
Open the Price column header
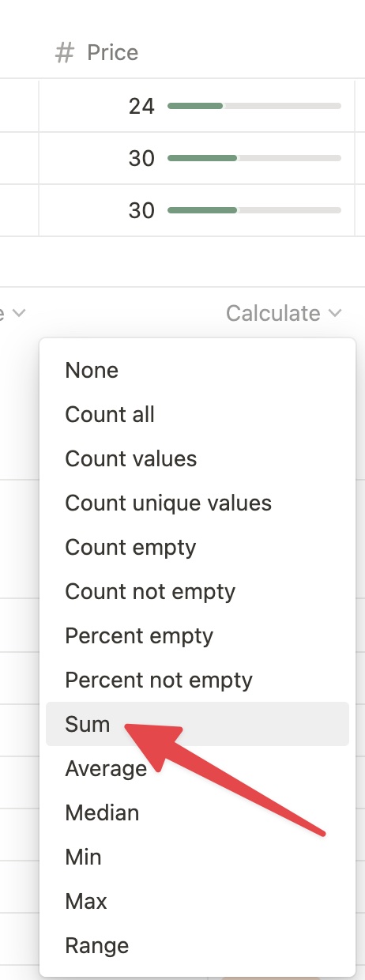(198, 53)
